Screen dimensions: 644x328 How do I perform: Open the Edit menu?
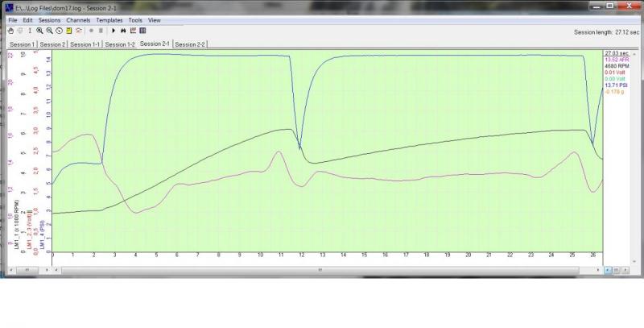coord(27,20)
